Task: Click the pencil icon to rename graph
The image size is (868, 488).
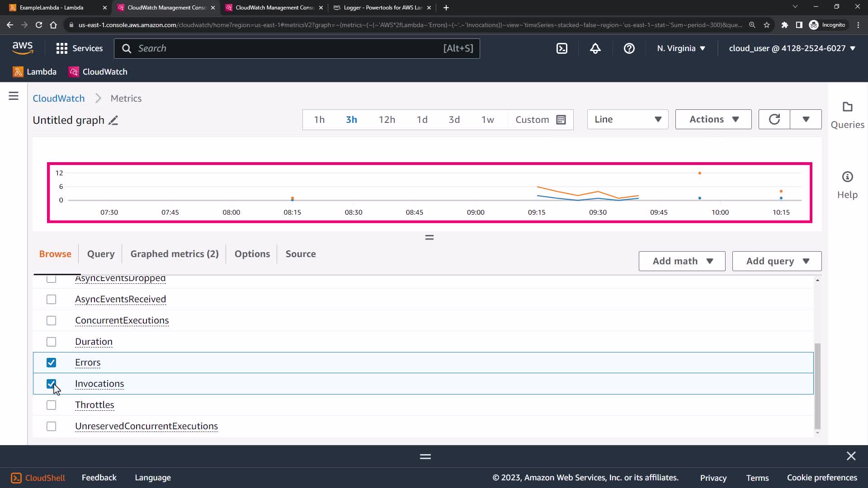Action: click(x=113, y=120)
